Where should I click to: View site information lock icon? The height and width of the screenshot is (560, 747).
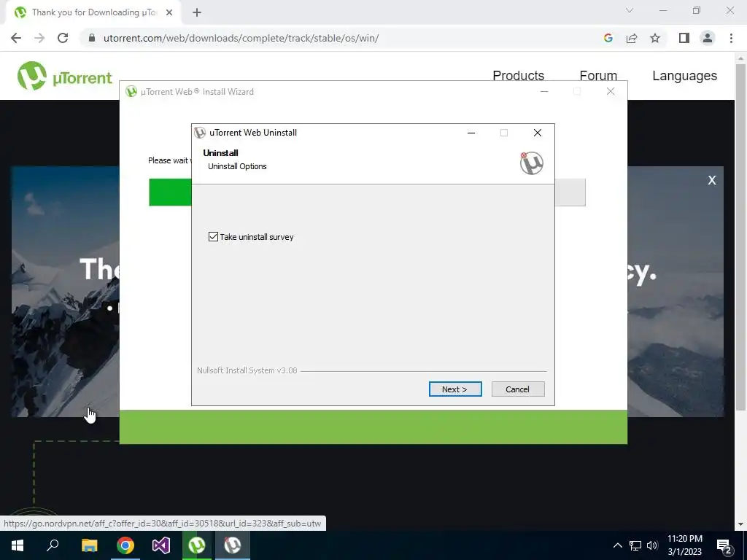[x=92, y=38]
